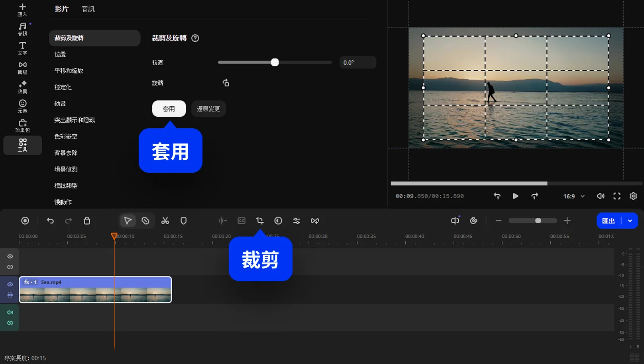Image resolution: width=644 pixels, height=364 pixels.
Task: Open the 16:9 aspect ratio dropdown
Action: 574,196
